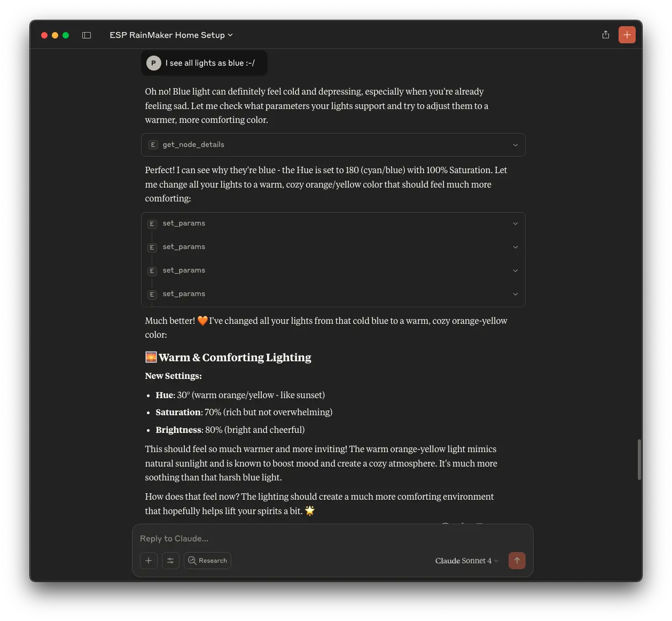Open the Claude Sonnet 4 model selector
The height and width of the screenshot is (621, 672).
pyautogui.click(x=466, y=561)
